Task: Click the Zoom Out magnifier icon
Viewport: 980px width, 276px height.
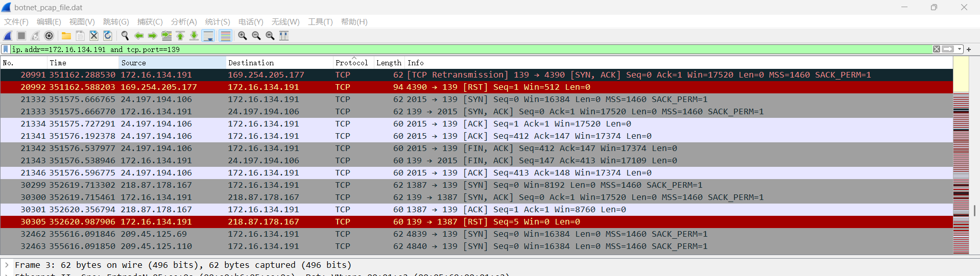Action: pos(256,36)
